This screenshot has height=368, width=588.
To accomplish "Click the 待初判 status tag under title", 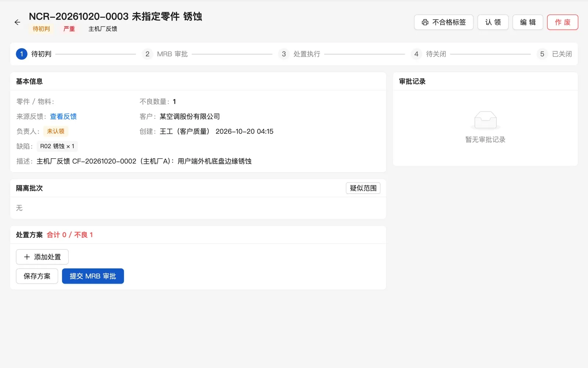I will [x=41, y=29].
